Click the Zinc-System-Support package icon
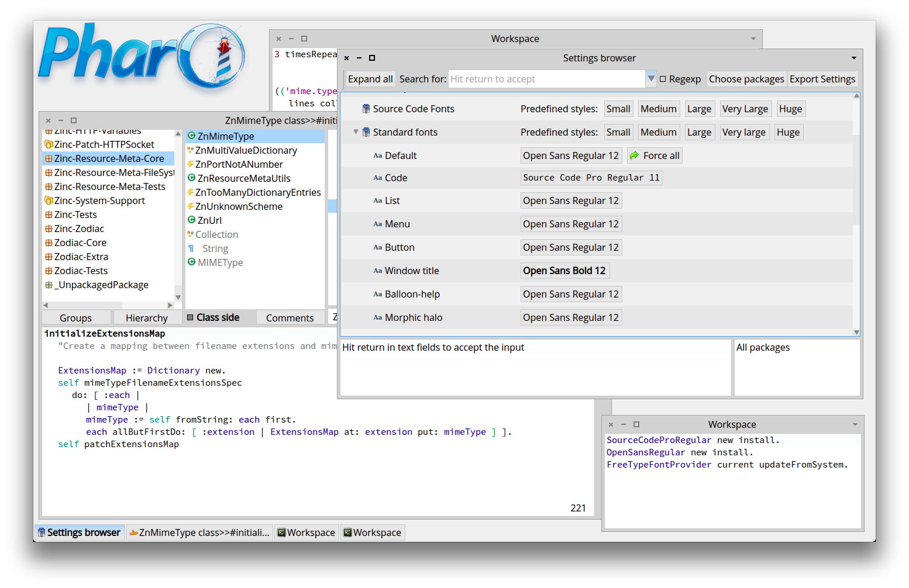 click(x=49, y=200)
